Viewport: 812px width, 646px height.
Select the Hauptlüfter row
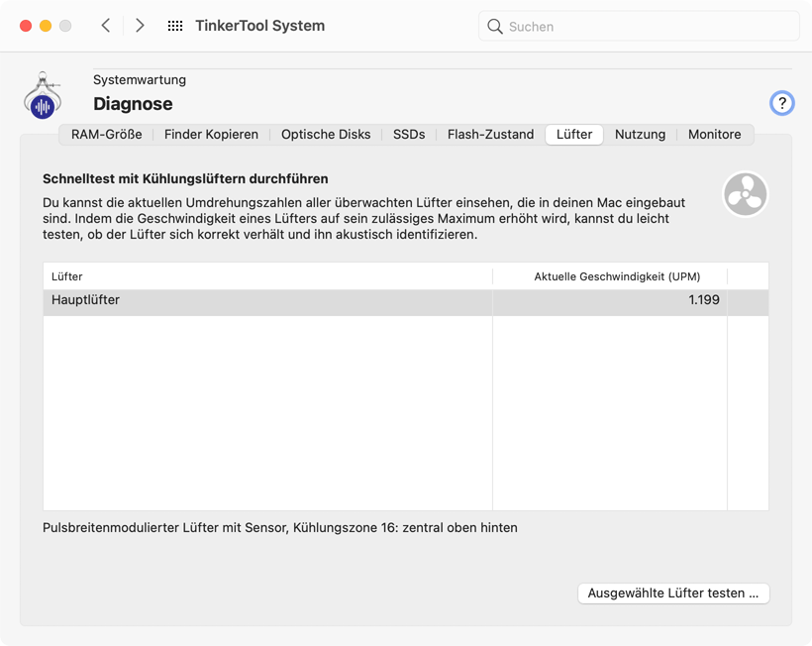pos(405,302)
